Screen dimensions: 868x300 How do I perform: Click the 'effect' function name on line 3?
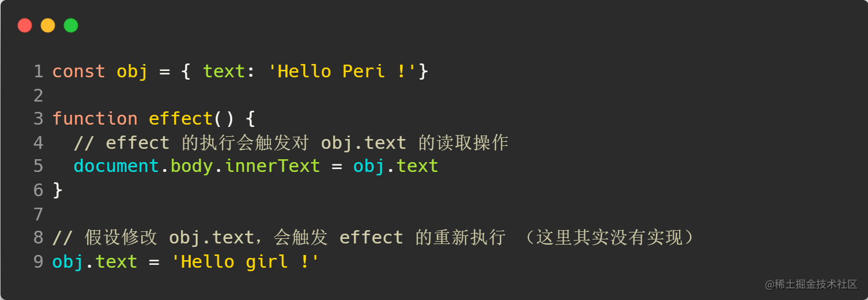[x=180, y=119]
